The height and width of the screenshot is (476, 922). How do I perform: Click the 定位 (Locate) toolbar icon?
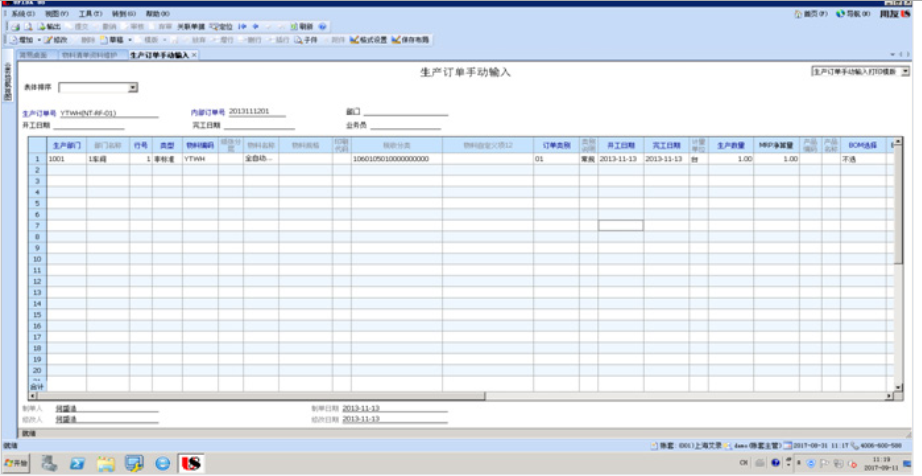tap(221, 26)
